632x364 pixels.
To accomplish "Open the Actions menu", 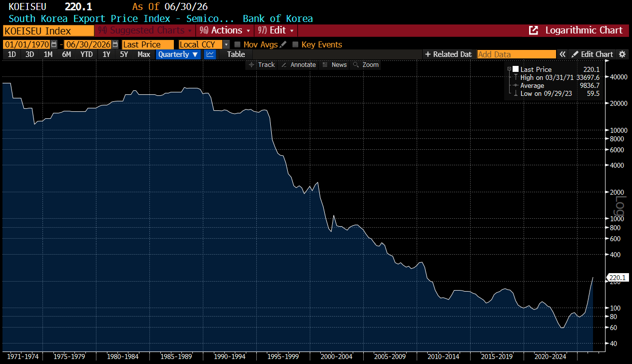I will click(x=225, y=30).
